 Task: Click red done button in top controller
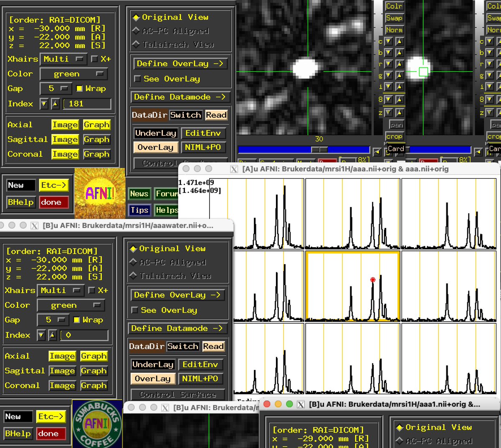(54, 202)
